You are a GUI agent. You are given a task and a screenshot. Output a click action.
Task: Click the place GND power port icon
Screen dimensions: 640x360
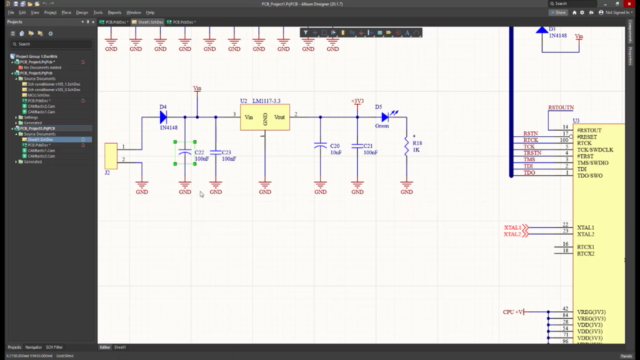(361, 33)
